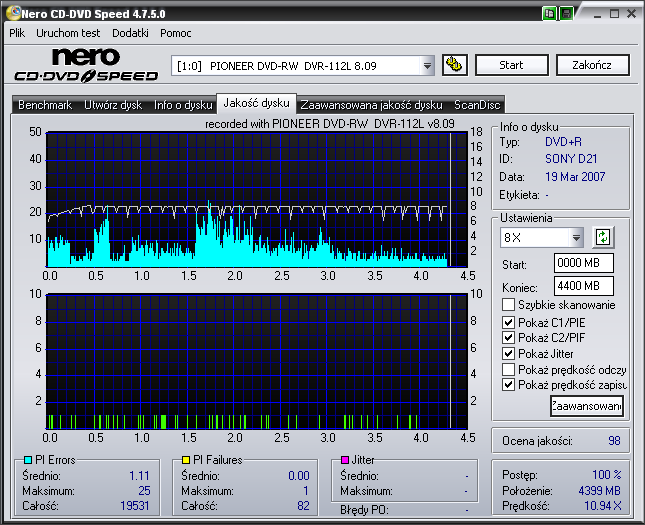Toggle Pokaż Jitter checkbox
Image resolution: width=645 pixels, height=525 pixels.
pyautogui.click(x=508, y=353)
